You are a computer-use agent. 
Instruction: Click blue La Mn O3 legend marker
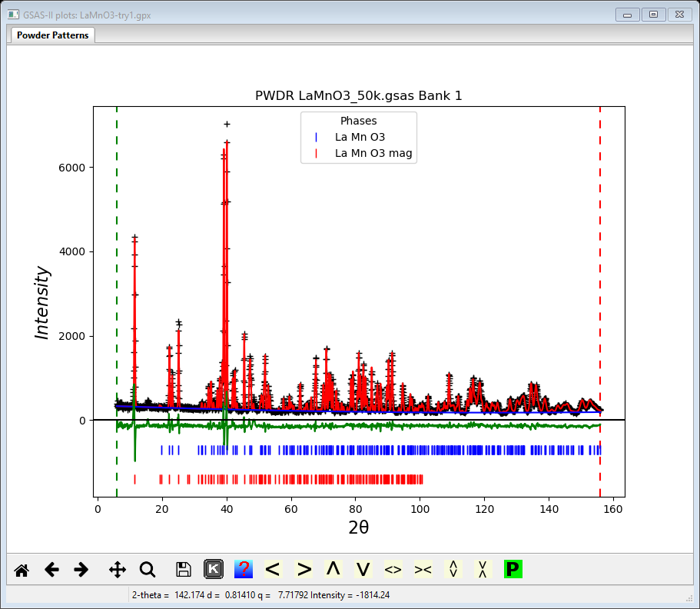click(x=316, y=137)
